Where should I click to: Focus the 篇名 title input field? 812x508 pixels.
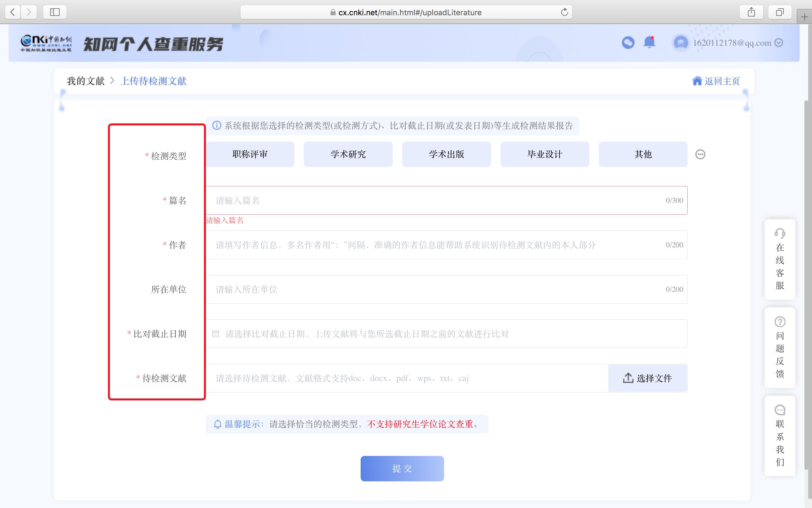click(x=447, y=200)
